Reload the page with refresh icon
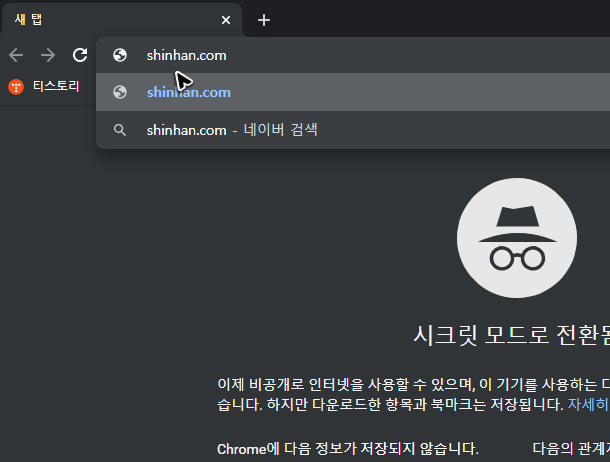Image resolution: width=610 pixels, height=462 pixels. 80,55
